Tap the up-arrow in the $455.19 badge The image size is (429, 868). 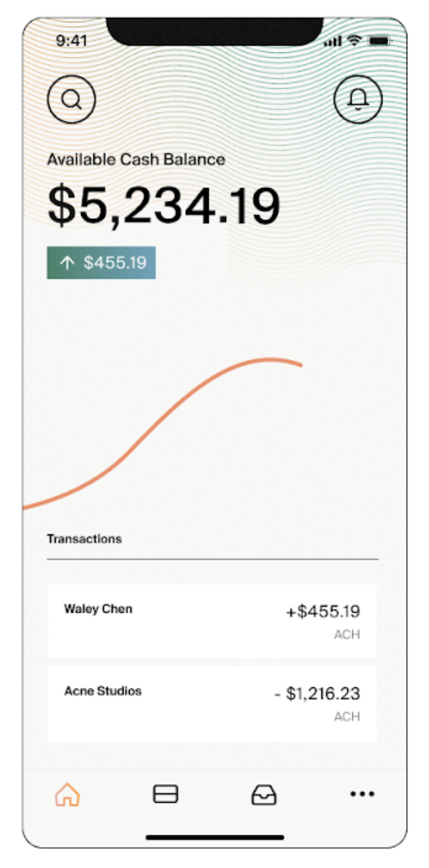pos(67,263)
